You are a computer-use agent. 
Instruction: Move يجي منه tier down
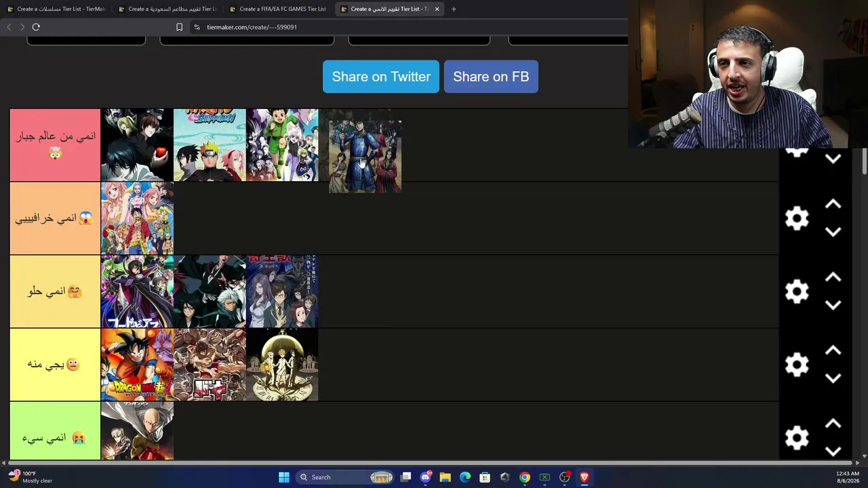(x=833, y=378)
